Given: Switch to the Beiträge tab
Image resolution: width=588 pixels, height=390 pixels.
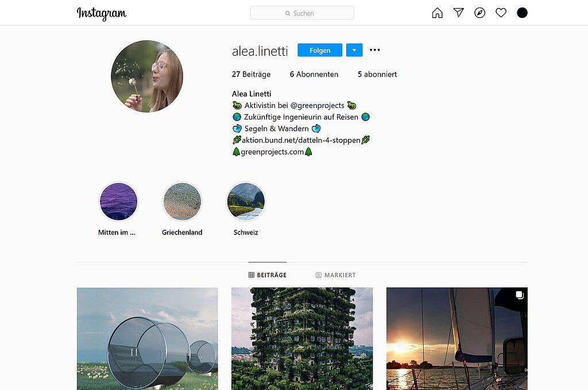Looking at the screenshot, I should (268, 275).
